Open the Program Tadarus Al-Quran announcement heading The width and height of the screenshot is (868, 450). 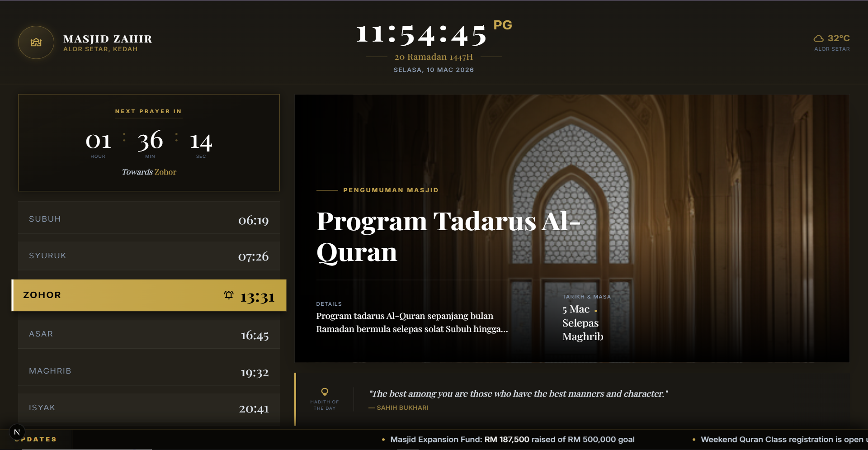[x=448, y=236]
